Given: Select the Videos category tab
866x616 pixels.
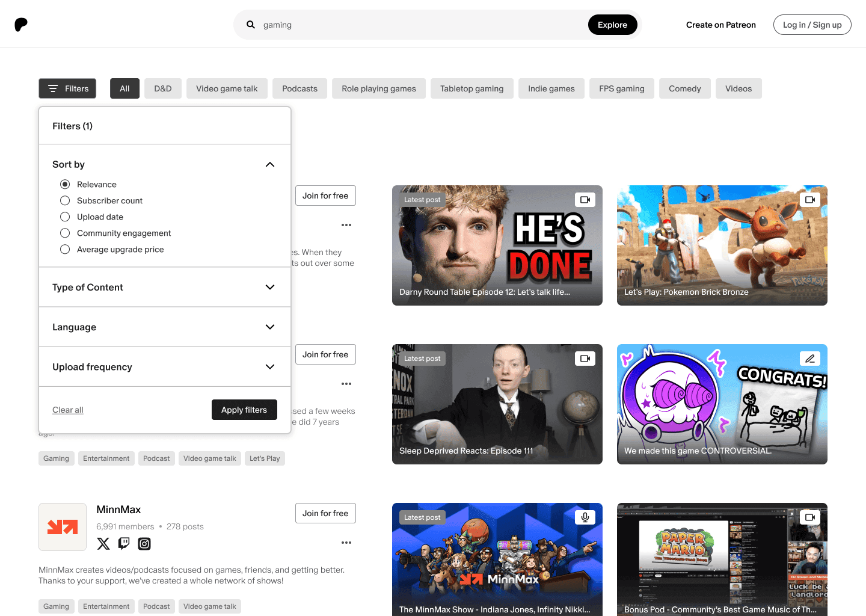Looking at the screenshot, I should (739, 88).
